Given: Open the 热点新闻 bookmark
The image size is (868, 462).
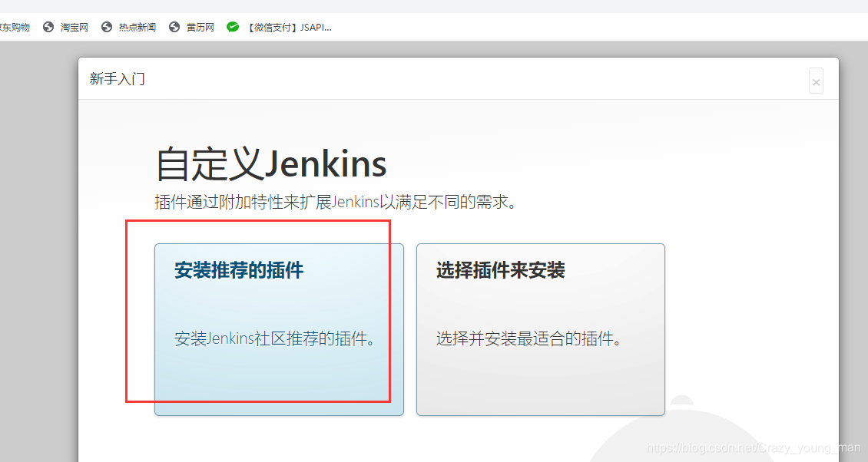Looking at the screenshot, I should tap(129, 27).
